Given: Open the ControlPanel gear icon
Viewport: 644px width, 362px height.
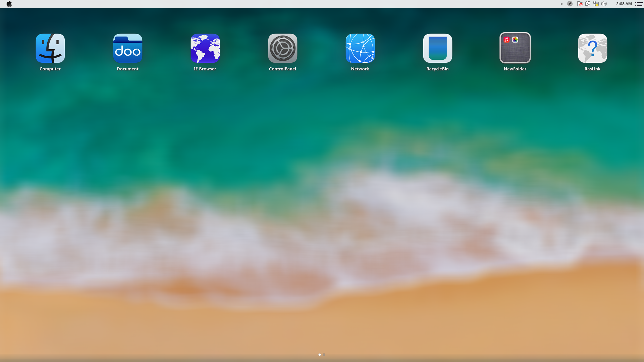Looking at the screenshot, I should pos(283,48).
